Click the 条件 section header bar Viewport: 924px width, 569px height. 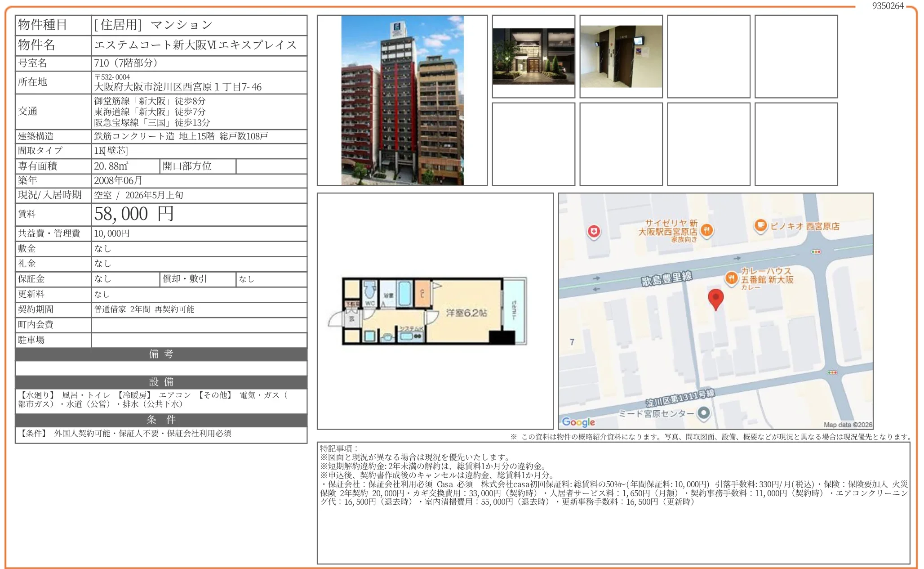(161, 420)
